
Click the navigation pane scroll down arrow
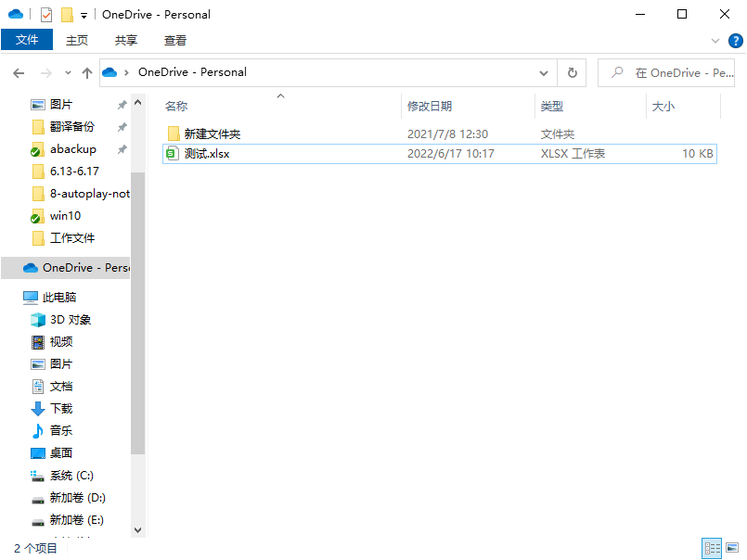coord(137,530)
